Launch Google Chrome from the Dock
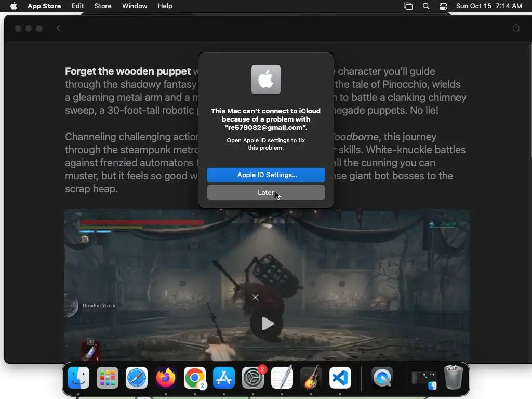532x399 pixels. click(x=195, y=378)
